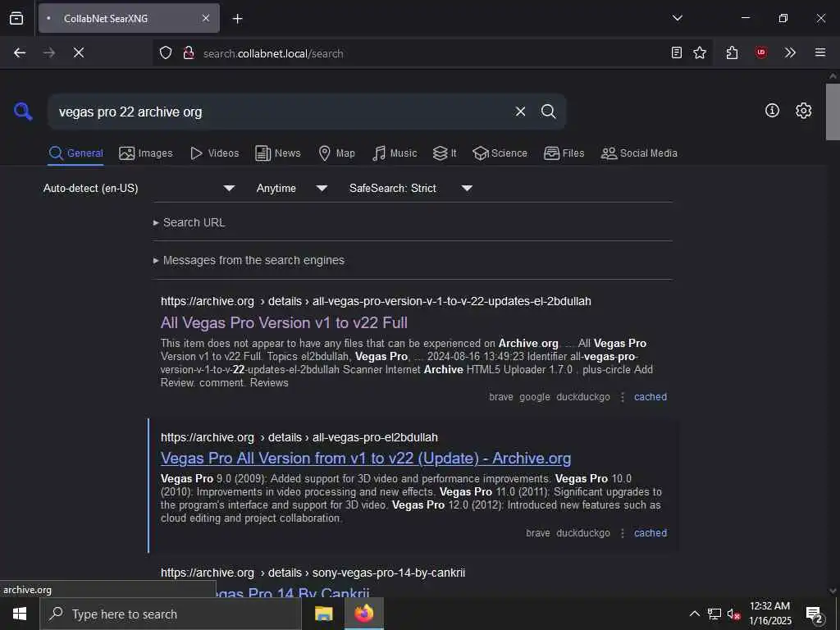Open the About info icon

(x=772, y=111)
